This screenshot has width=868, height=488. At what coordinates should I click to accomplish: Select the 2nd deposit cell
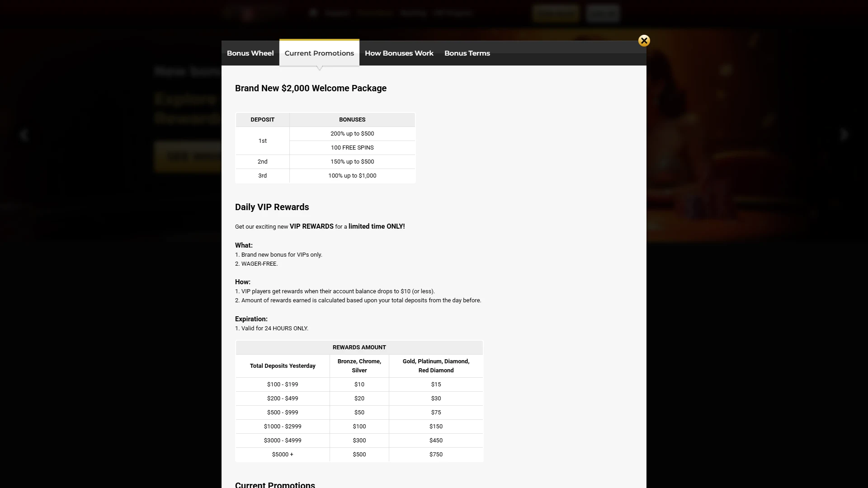pyautogui.click(x=262, y=162)
